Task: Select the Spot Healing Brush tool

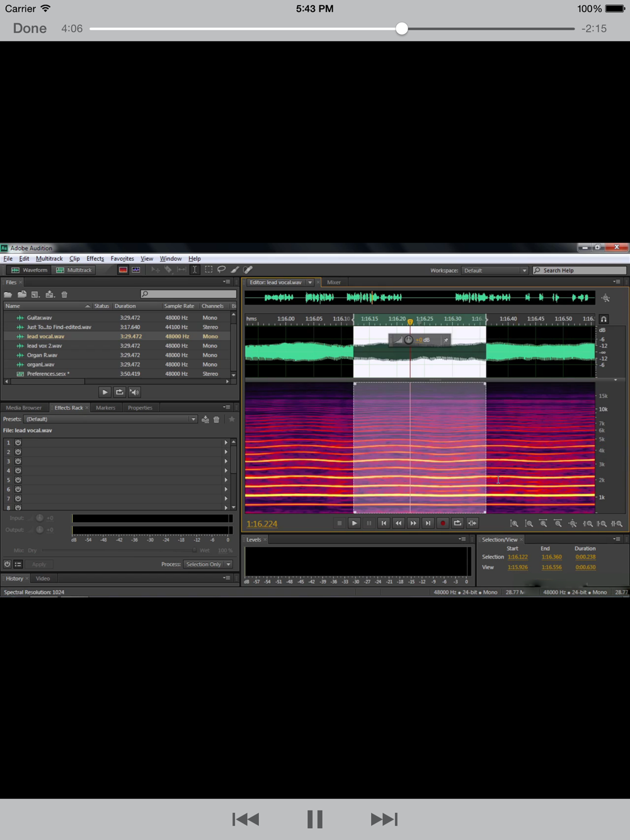Action: click(x=248, y=270)
